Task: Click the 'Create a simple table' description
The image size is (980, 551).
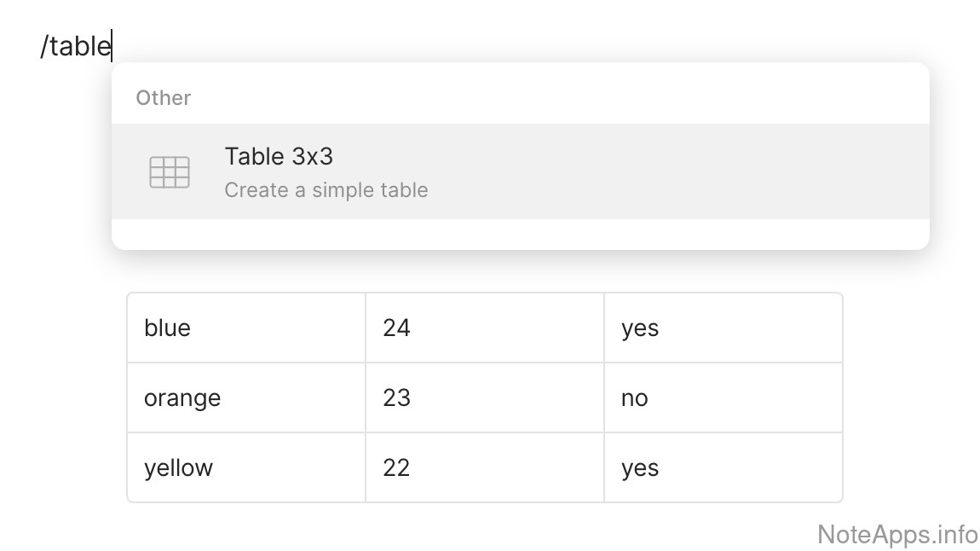Action: click(x=326, y=190)
